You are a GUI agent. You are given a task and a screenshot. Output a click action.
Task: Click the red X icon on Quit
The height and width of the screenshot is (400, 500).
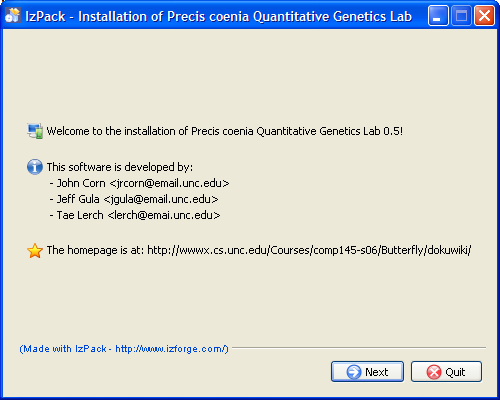(434, 372)
